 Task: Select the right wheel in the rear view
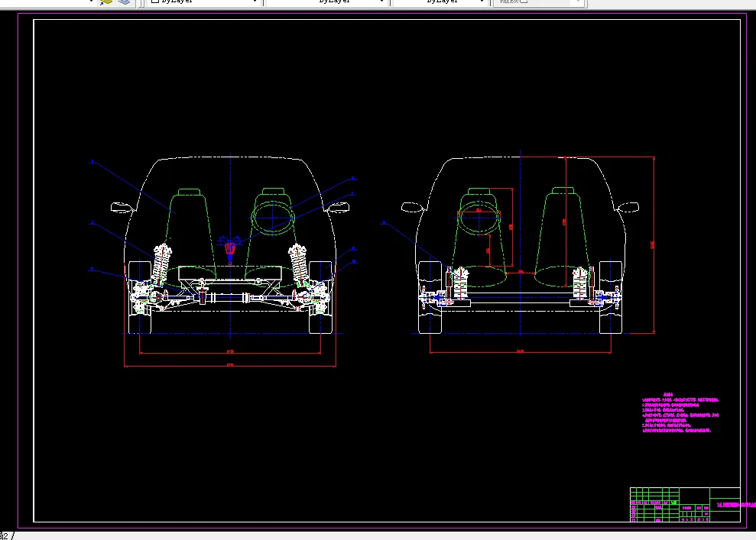click(x=611, y=297)
